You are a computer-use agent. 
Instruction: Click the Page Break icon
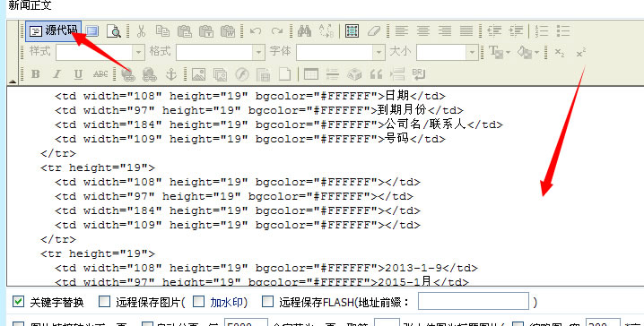tap(397, 74)
